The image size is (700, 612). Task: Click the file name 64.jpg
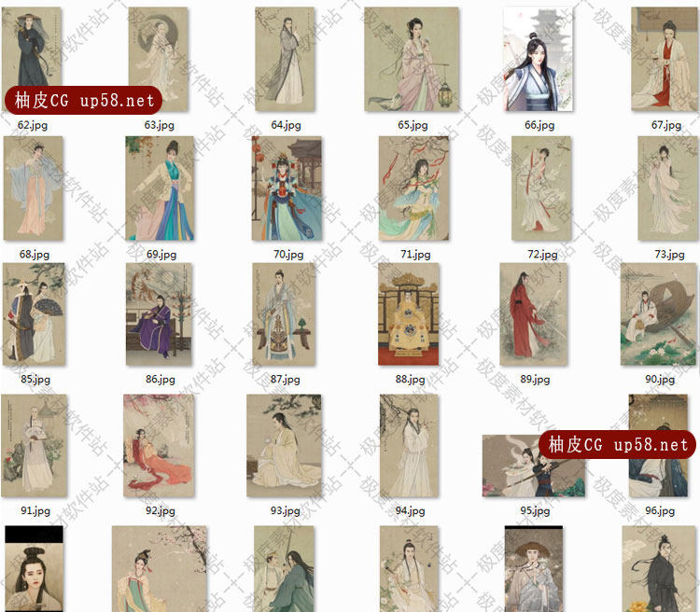[x=286, y=125]
